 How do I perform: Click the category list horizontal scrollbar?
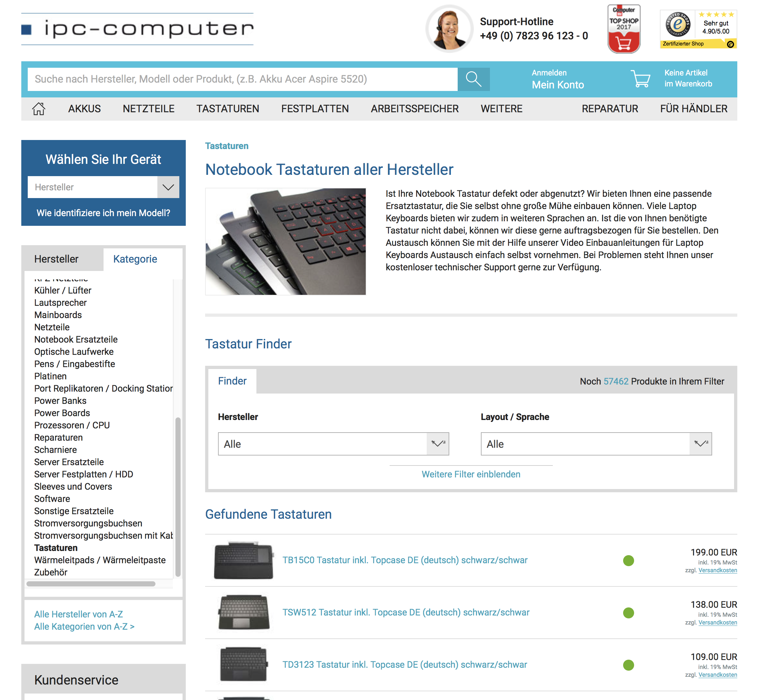(x=91, y=584)
